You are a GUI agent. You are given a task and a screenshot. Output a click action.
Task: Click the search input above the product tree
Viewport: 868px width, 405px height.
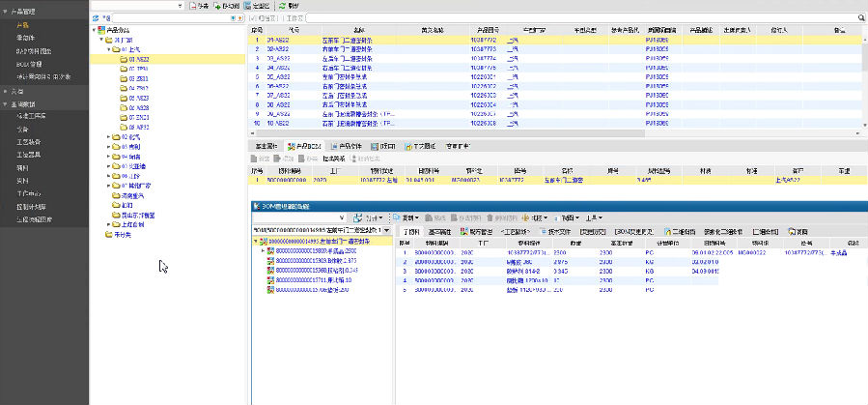tap(169, 18)
